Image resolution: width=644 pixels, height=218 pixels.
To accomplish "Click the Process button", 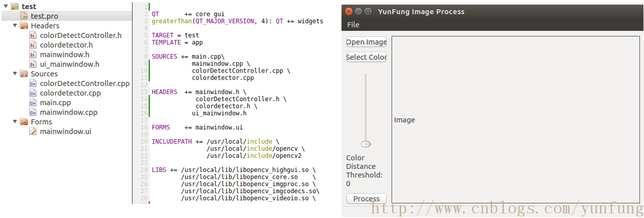I will (x=366, y=199).
